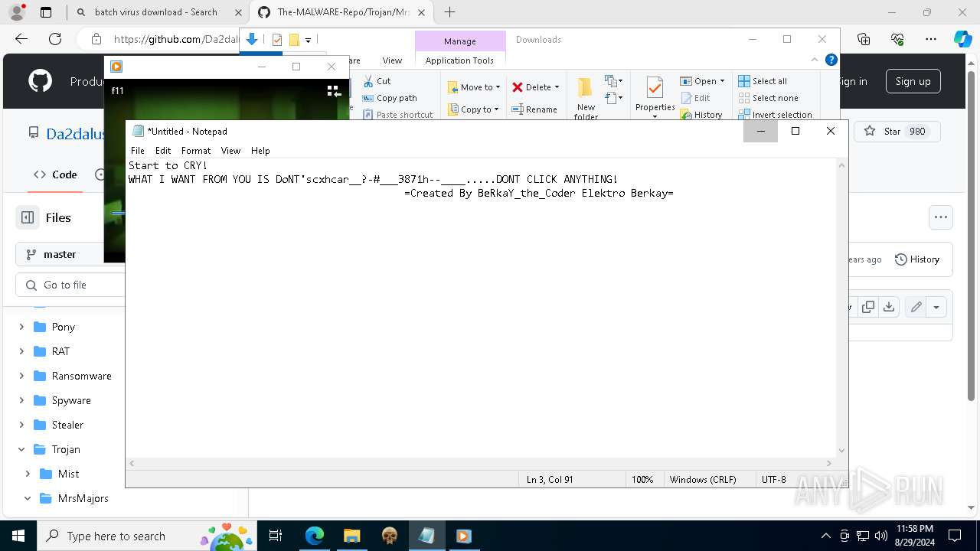Collapse the Files side panel icon on GitHub
Screen dimensions: 980x551
(x=28, y=217)
